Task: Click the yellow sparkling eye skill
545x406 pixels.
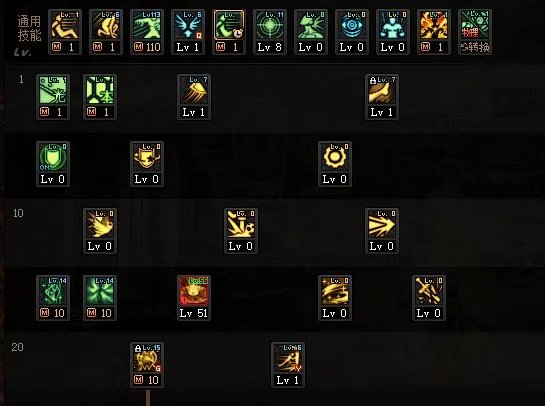Action: pos(335,291)
